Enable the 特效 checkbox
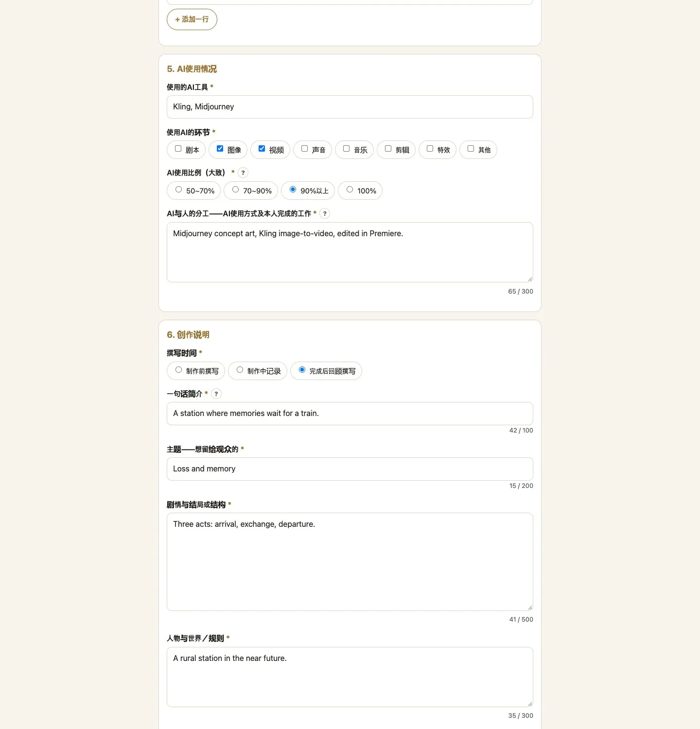This screenshot has height=729, width=700. 430,149
